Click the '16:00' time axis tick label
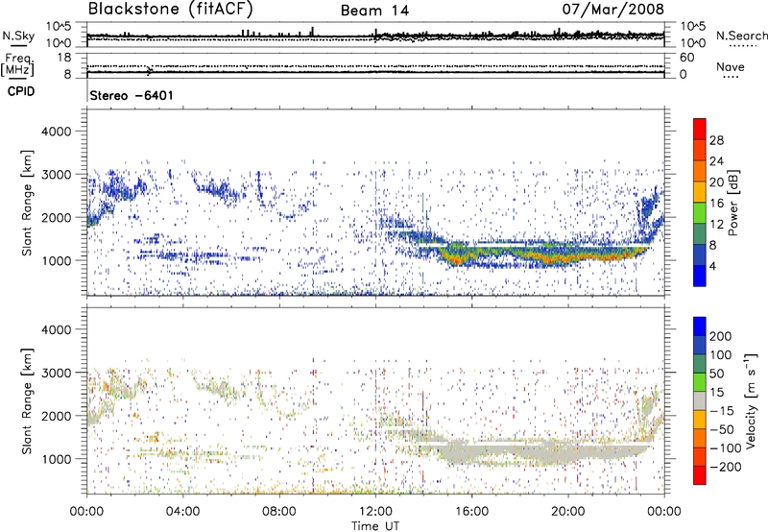Viewport: 768px width, 532px height. [472, 512]
